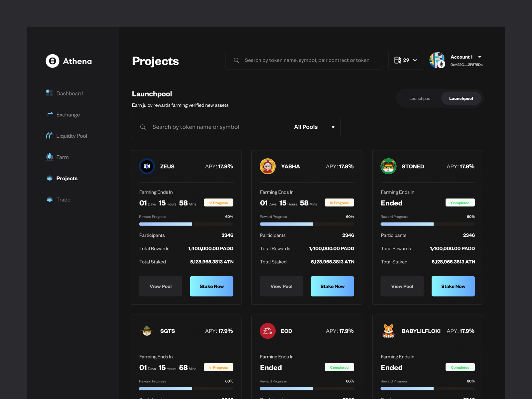Select Projects in the sidebar menu

point(67,178)
